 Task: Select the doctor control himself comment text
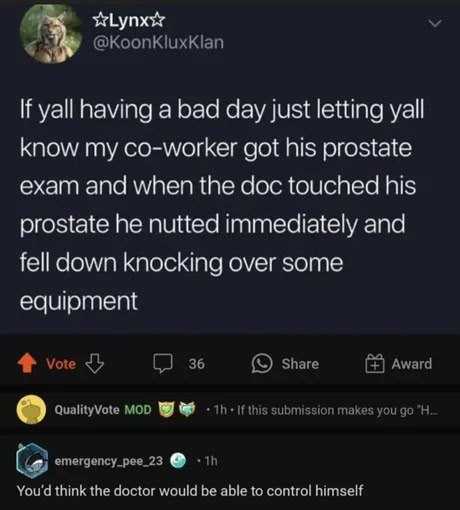(x=190, y=491)
